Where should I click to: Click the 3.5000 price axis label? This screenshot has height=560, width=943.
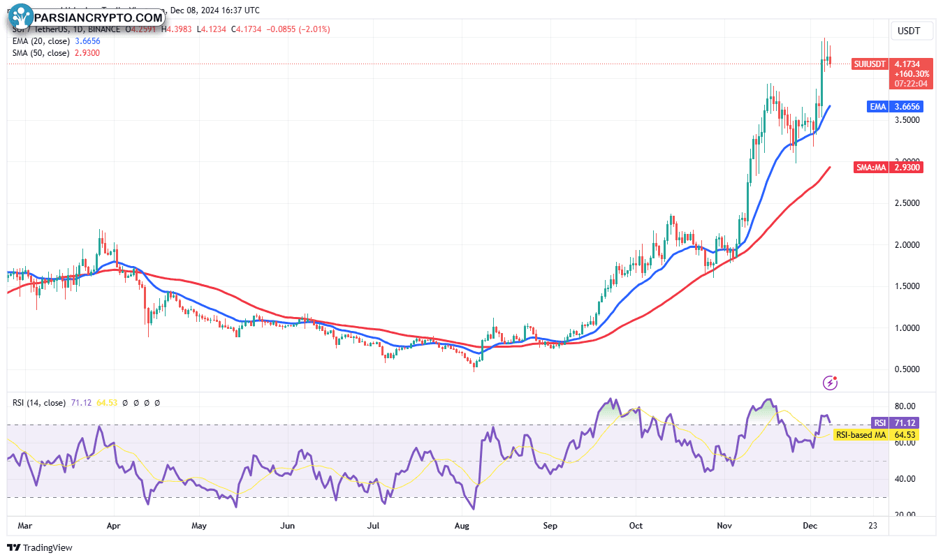908,120
